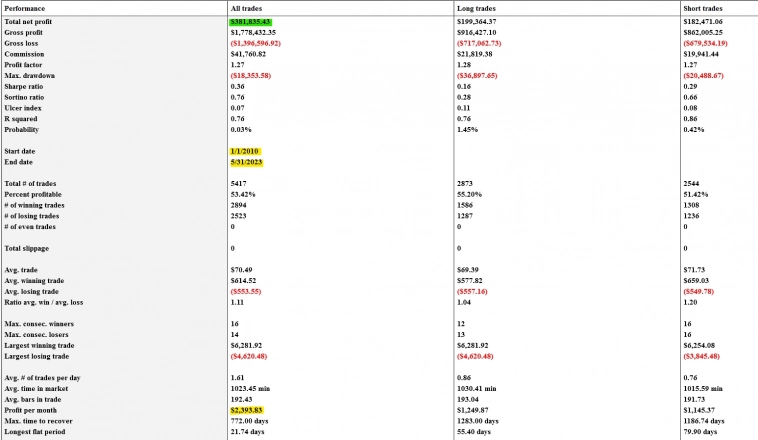The height and width of the screenshot is (440, 758).
Task: Select the highlighted end date 5/31/2023
Action: [247, 162]
